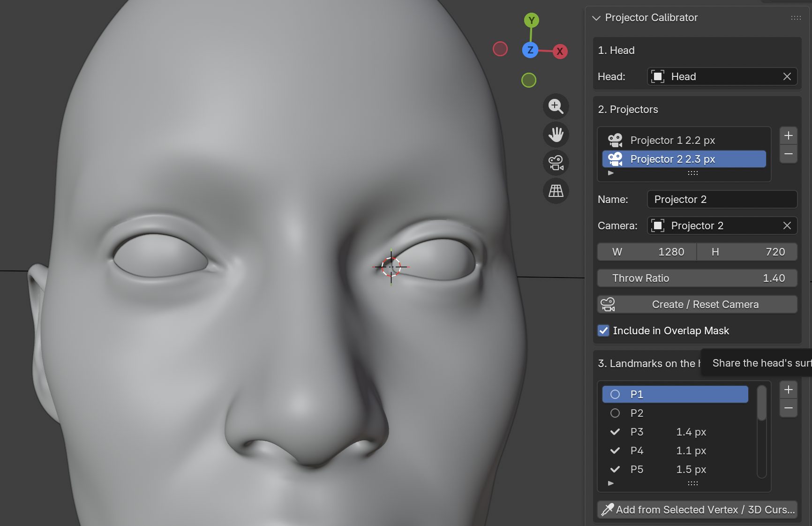Click the projectors list resize grip

[693, 173]
